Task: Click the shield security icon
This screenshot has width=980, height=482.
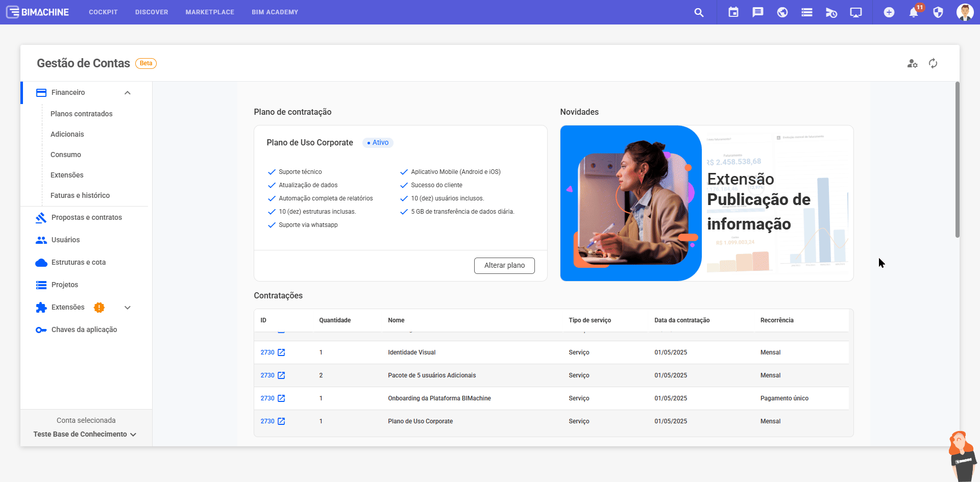Action: coord(938,12)
